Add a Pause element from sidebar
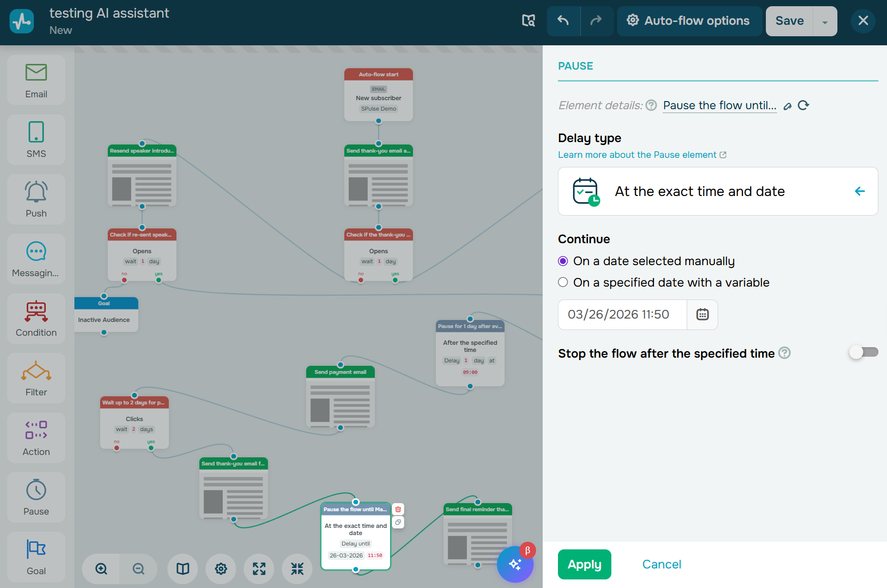This screenshot has height=588, width=887. point(36,497)
